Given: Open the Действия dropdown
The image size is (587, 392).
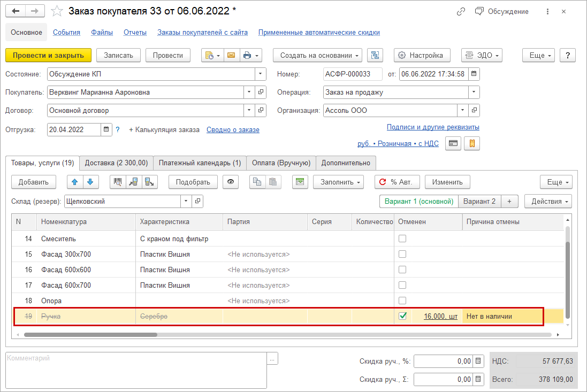Looking at the screenshot, I should [548, 201].
